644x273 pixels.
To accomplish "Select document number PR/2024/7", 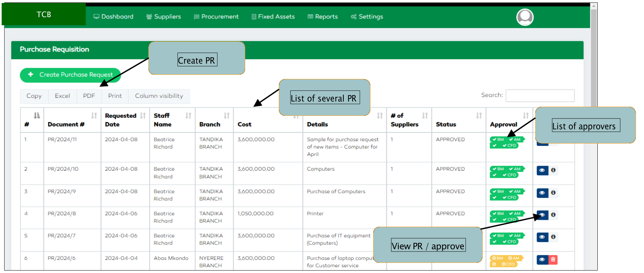I will point(62,235).
